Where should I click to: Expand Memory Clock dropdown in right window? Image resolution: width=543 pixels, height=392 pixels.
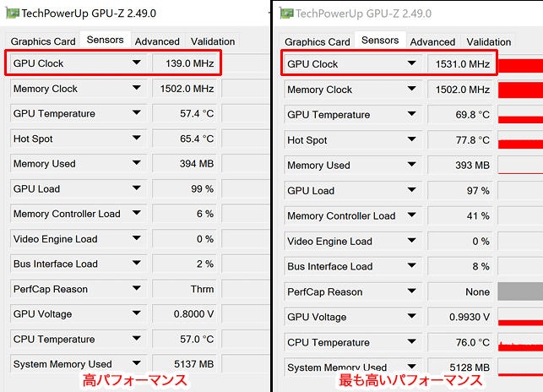412,89
